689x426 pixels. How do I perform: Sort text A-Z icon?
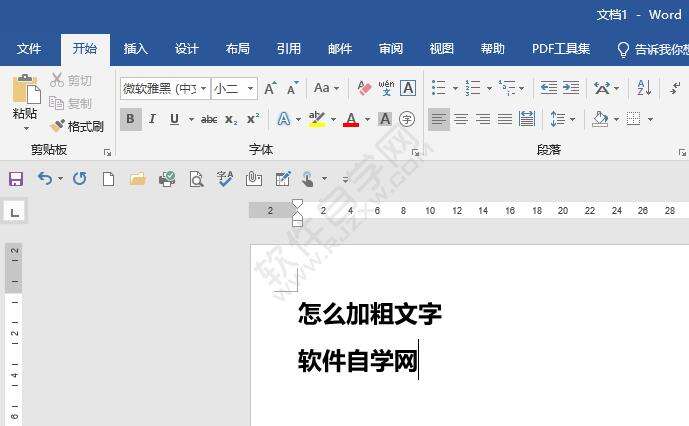click(644, 88)
